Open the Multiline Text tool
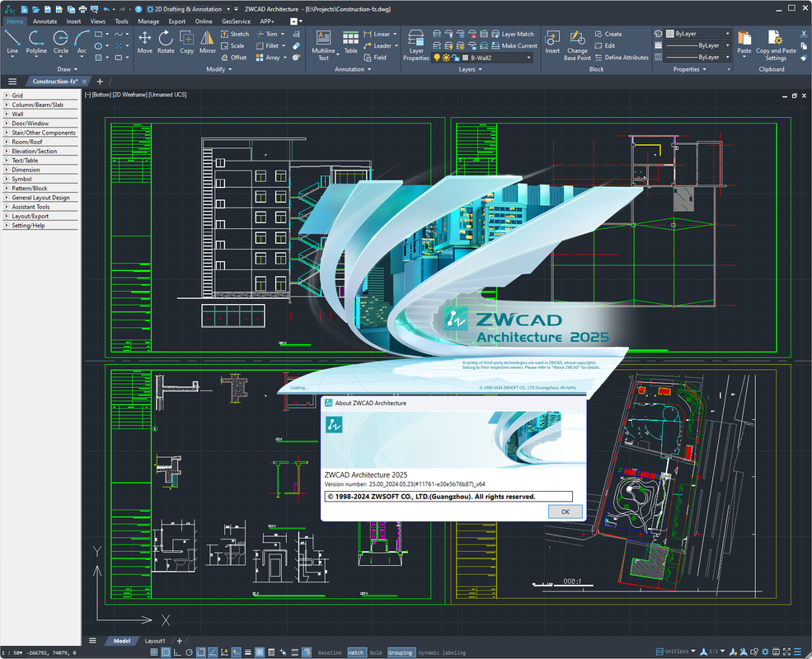Image resolution: width=812 pixels, height=659 pixels. click(x=324, y=45)
